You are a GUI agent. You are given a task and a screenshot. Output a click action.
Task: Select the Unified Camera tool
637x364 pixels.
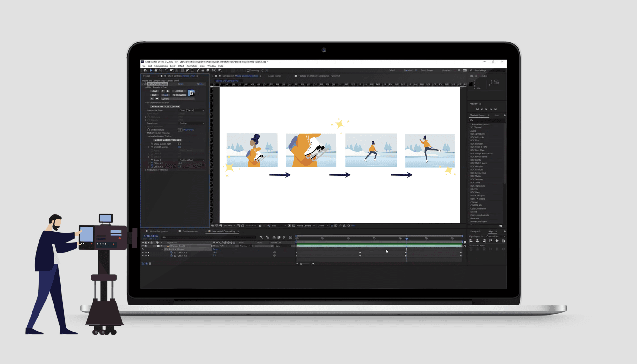click(x=171, y=70)
